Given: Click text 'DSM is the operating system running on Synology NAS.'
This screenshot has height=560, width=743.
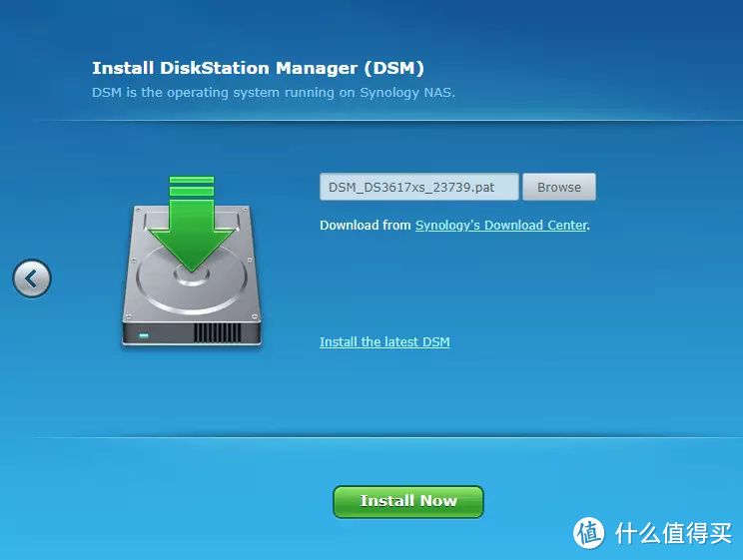Looking at the screenshot, I should pyautogui.click(x=274, y=93).
